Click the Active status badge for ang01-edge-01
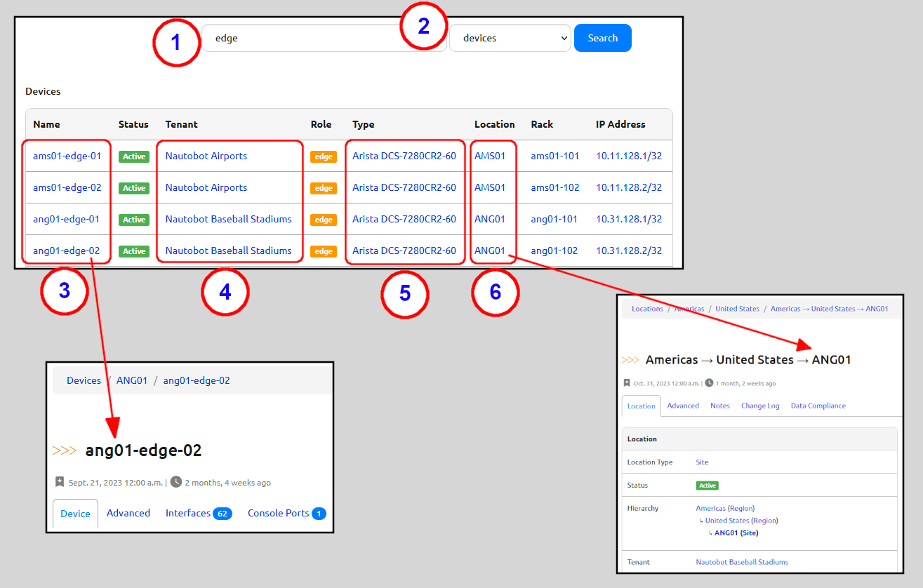The height and width of the screenshot is (588, 923). (x=133, y=219)
